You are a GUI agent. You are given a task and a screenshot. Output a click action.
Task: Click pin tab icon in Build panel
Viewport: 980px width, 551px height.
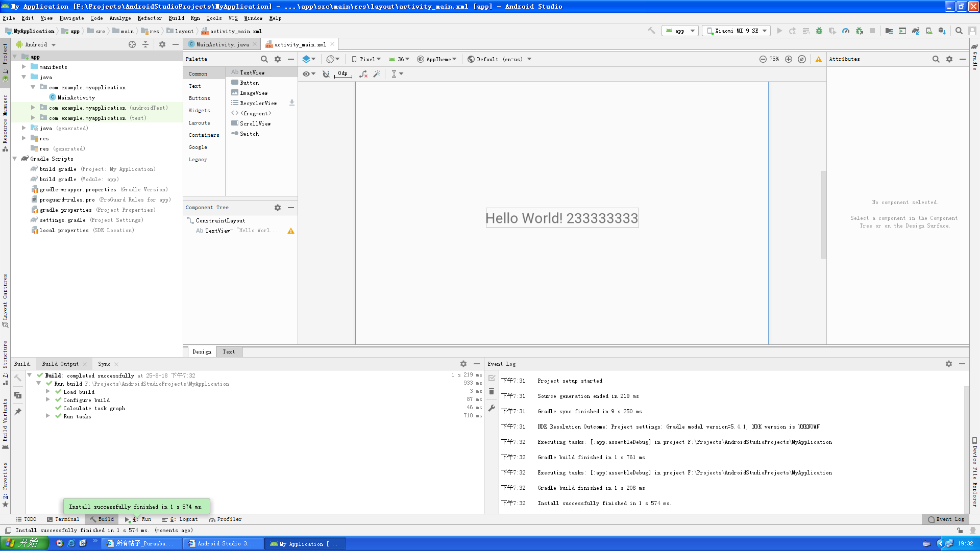click(x=18, y=411)
